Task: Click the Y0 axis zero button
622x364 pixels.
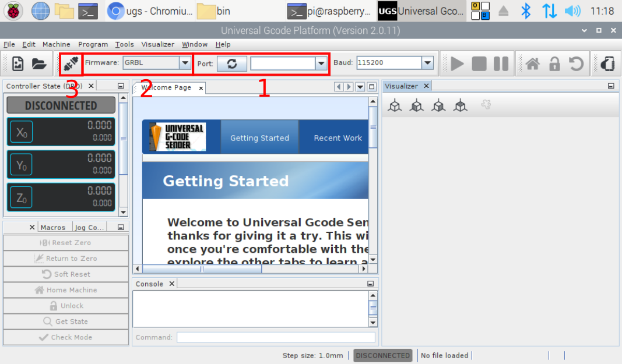Action: [x=22, y=165]
